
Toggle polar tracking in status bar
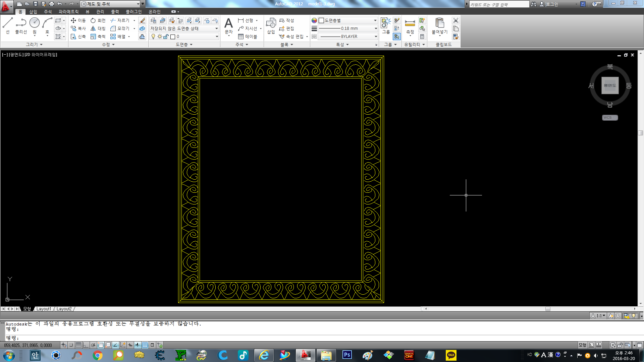(x=93, y=345)
